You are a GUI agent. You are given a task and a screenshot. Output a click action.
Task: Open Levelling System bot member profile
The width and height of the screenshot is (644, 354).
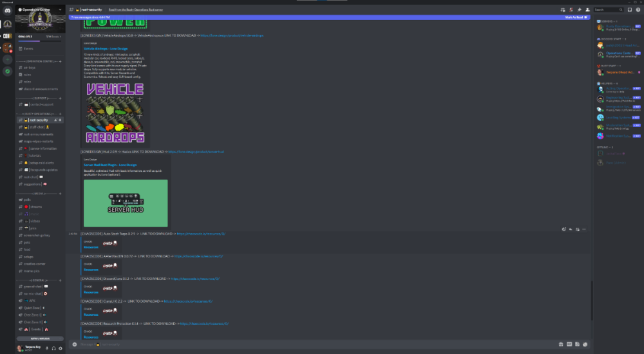pyautogui.click(x=618, y=118)
